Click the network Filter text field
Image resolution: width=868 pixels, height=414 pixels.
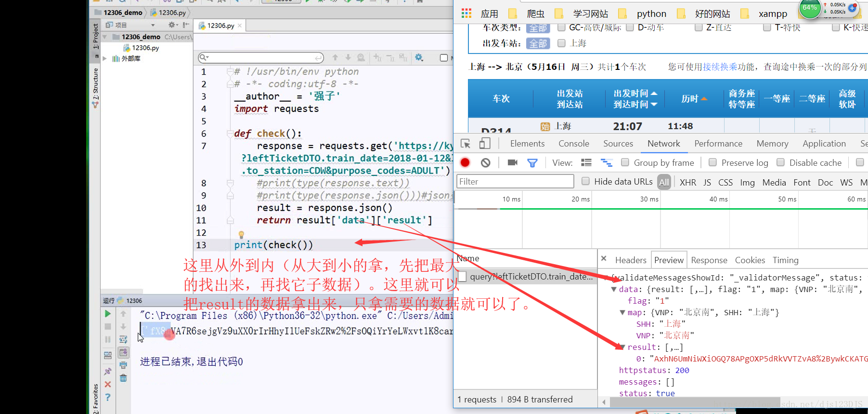(x=515, y=181)
